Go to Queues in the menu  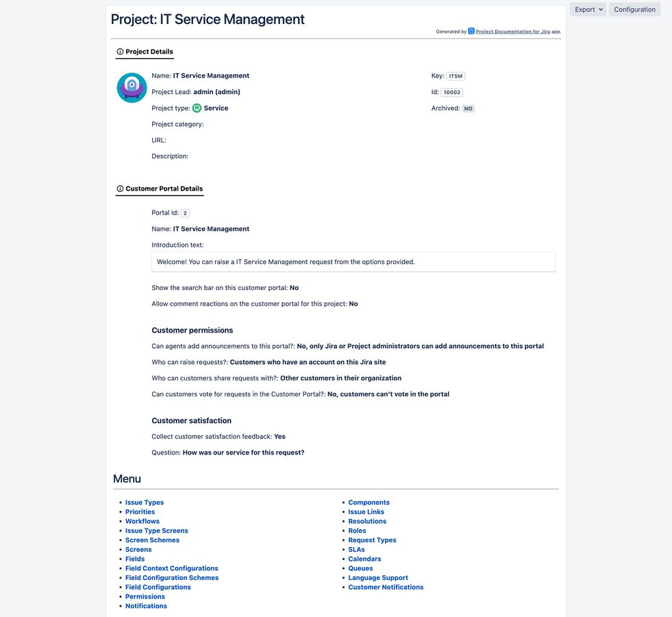[x=360, y=568]
